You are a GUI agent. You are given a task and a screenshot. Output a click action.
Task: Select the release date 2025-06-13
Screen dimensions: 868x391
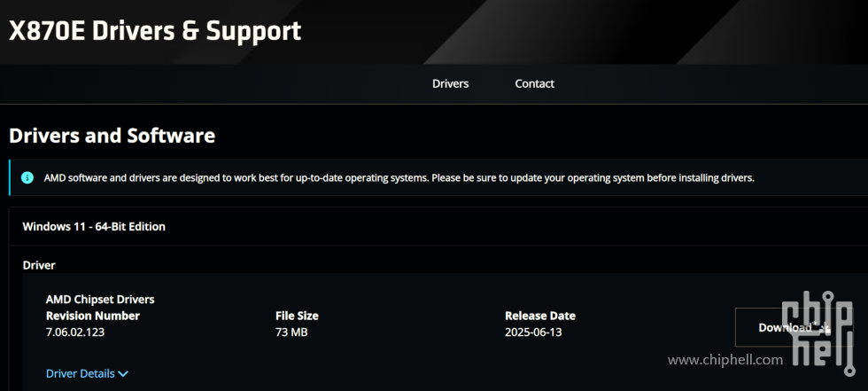533,332
